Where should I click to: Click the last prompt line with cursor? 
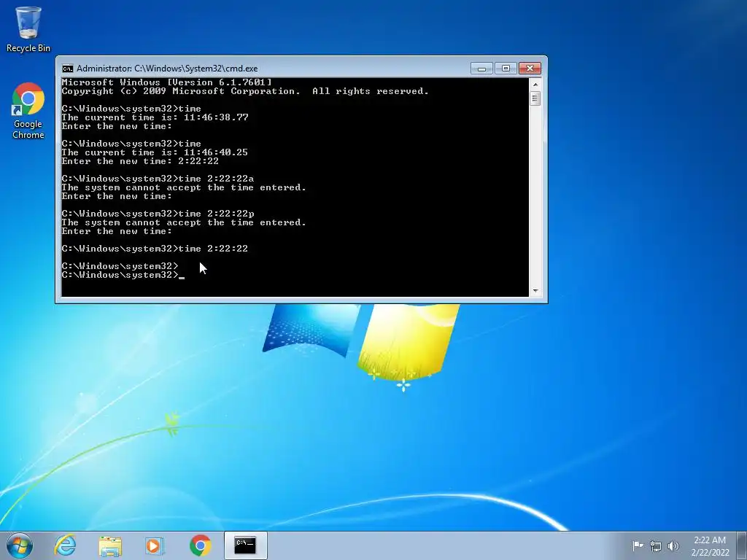[x=123, y=275]
